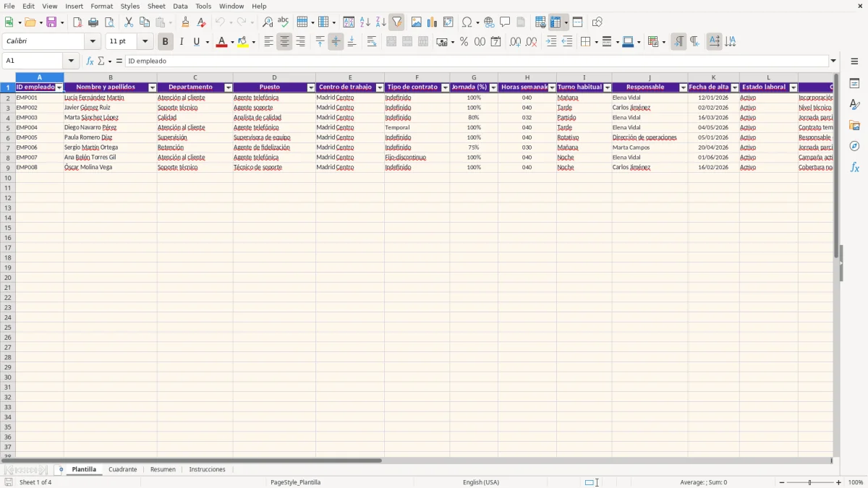Click the Function Wizard fx icon

pyautogui.click(x=90, y=61)
